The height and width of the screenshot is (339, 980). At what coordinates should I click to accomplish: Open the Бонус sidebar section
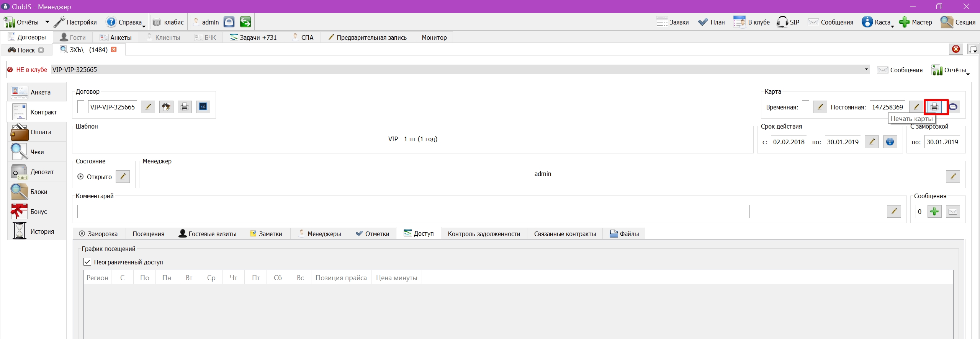(37, 212)
